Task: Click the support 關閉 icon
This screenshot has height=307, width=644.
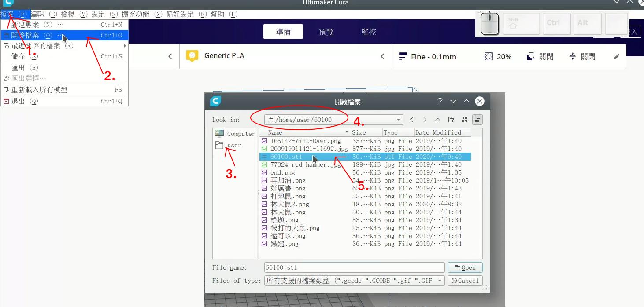Action: tap(531, 56)
